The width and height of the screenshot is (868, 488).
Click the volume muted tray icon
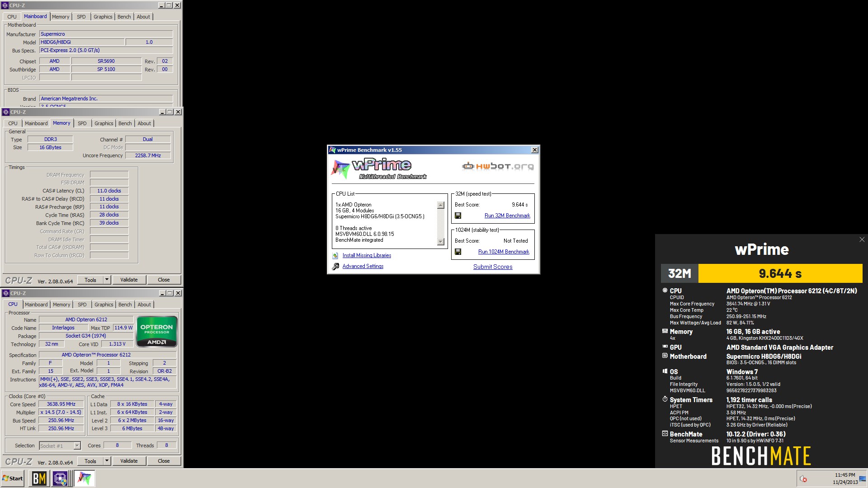point(803,479)
